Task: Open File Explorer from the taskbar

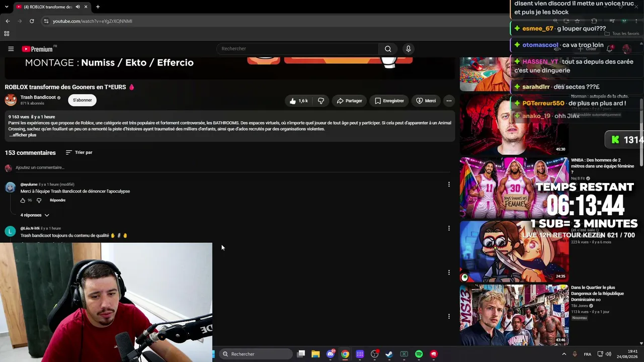Action: click(315, 354)
